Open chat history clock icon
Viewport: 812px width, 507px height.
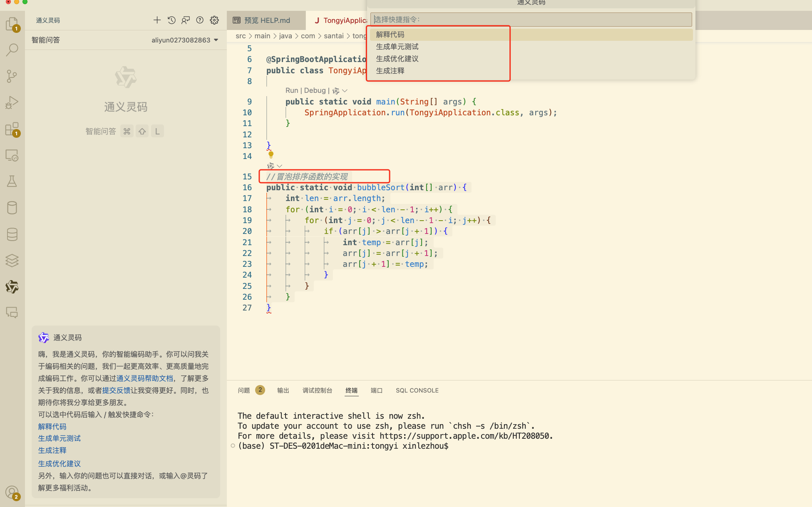click(x=171, y=20)
